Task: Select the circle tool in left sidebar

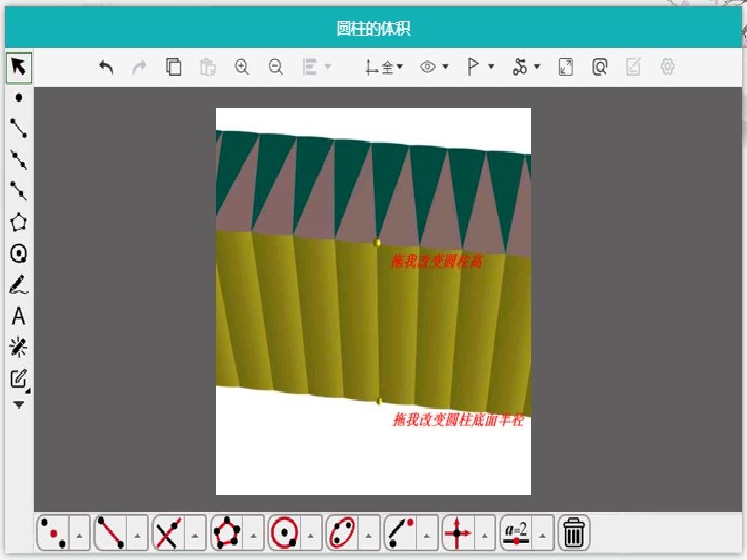Action: coord(19,254)
